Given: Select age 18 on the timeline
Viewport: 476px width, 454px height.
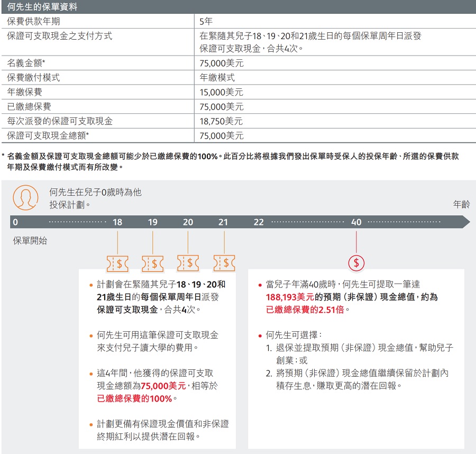Looking at the screenshot, I should [117, 222].
